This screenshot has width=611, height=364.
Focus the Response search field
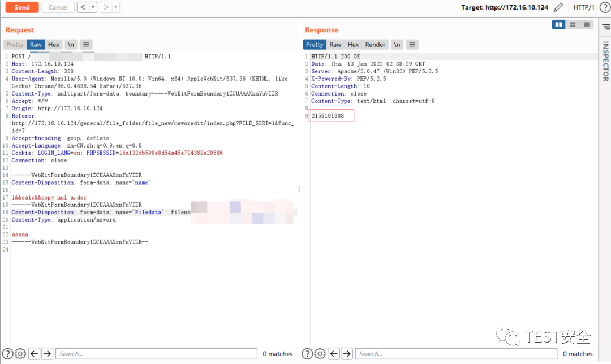tap(456, 353)
